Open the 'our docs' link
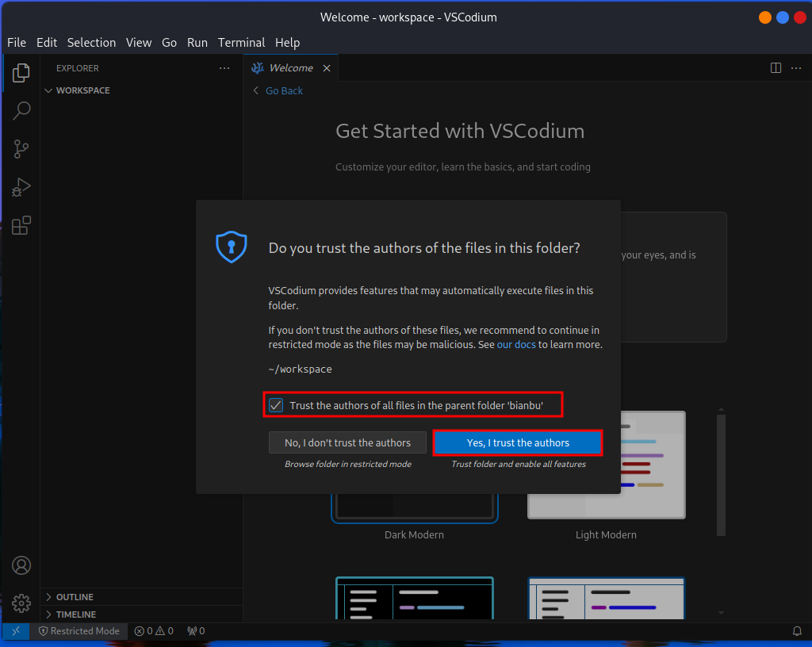Screen dimensions: 812x647 click(515, 345)
